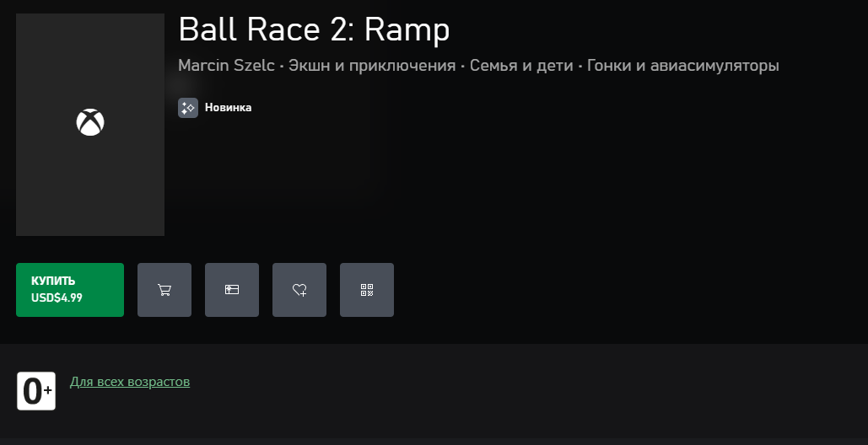
Task: Click the Ball Race 2: Ramp title
Action: 314,29
